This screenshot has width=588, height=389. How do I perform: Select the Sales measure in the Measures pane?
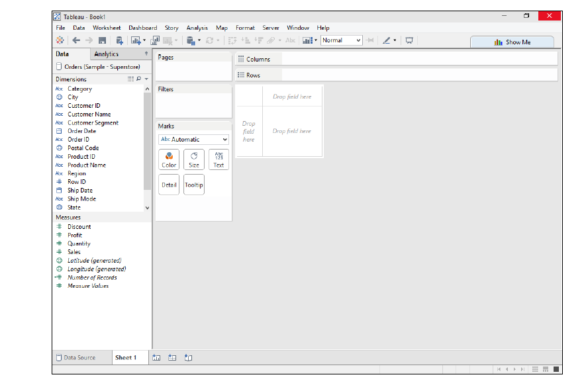coord(73,251)
